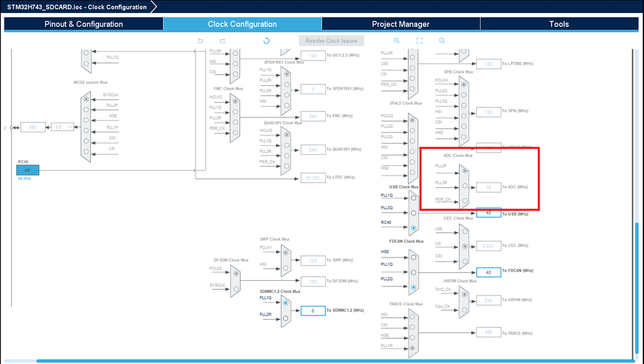Select SYSCLK in the MCO2 source Mux

coord(86,99)
